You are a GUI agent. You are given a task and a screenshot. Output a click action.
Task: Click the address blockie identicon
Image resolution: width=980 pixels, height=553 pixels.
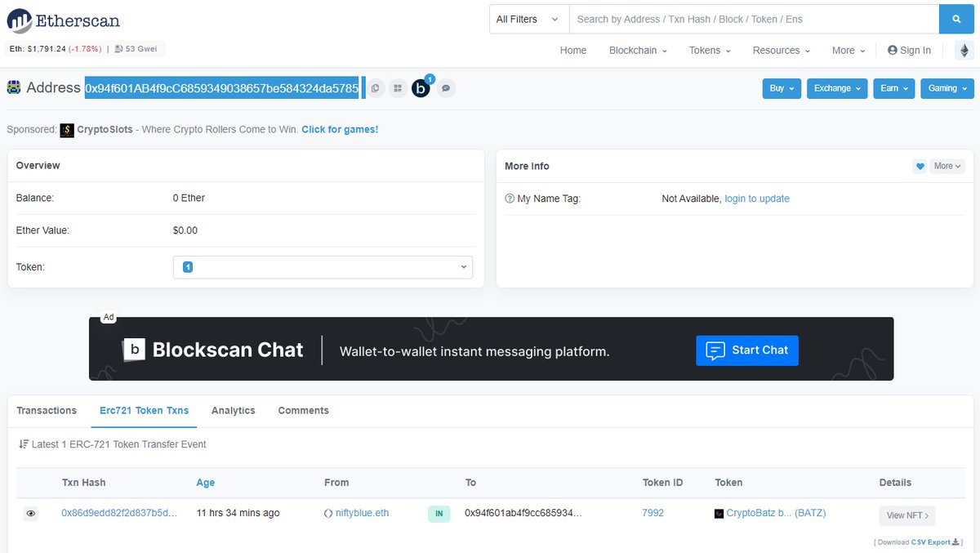[x=14, y=87]
